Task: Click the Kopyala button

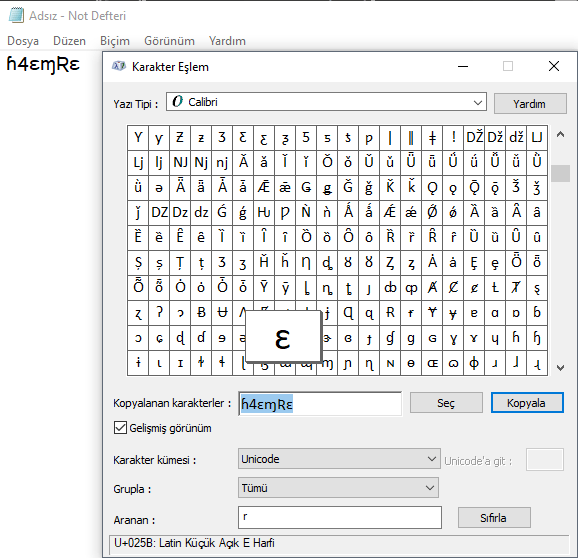Action: coord(526,403)
